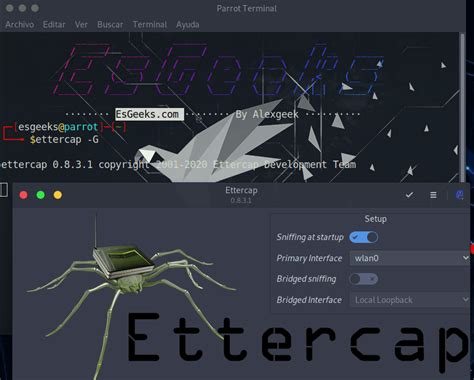The height and width of the screenshot is (380, 474).
Task: Open the Ver menu in Parrot Terminal
Action: (81, 25)
